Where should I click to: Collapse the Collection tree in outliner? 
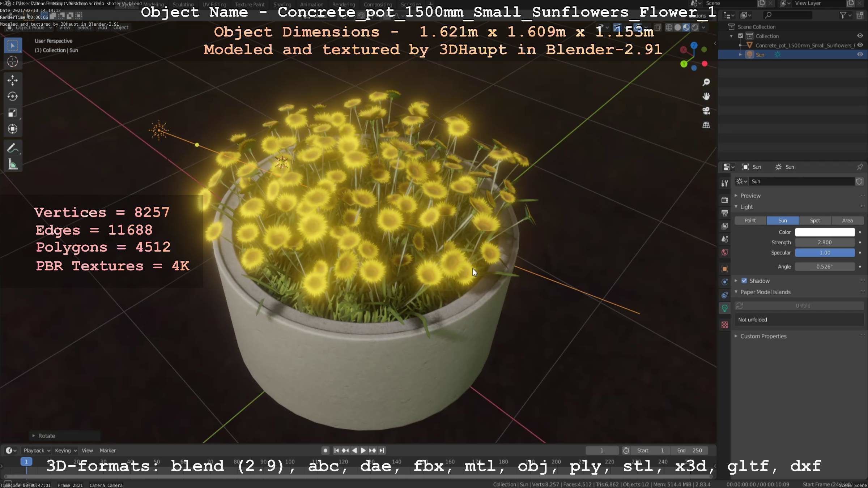click(731, 36)
